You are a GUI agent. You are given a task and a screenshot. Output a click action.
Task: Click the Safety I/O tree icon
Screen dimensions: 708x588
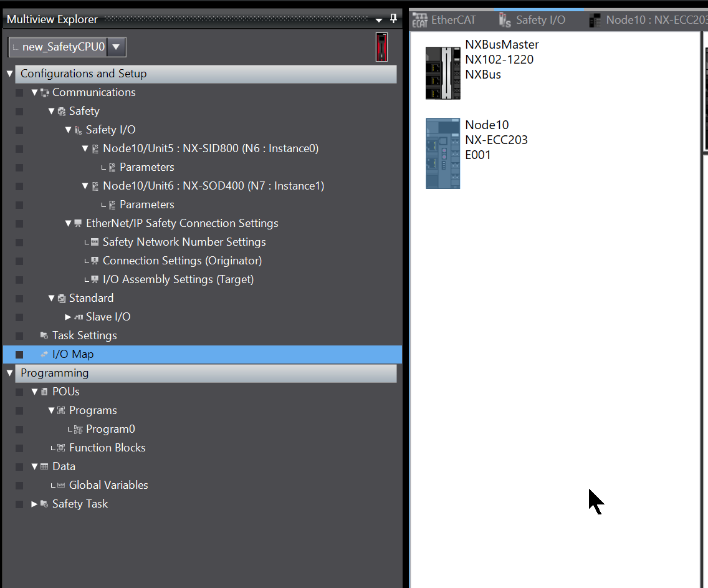tap(78, 130)
